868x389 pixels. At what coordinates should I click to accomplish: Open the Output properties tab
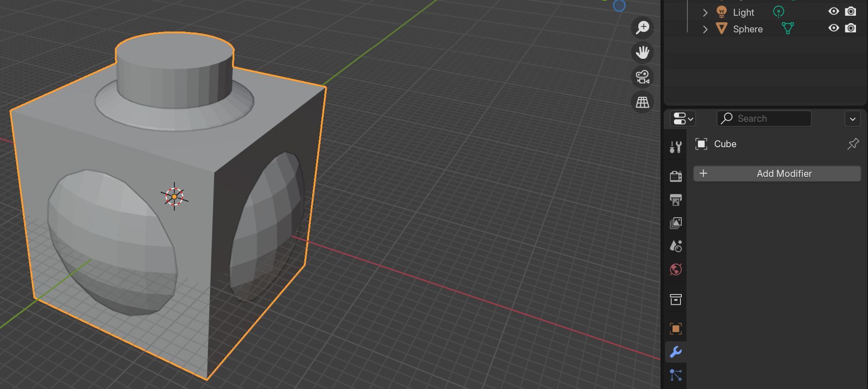pos(676,200)
